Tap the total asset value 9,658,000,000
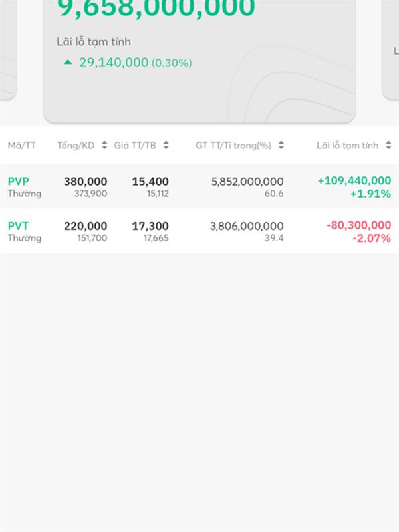 156,9
